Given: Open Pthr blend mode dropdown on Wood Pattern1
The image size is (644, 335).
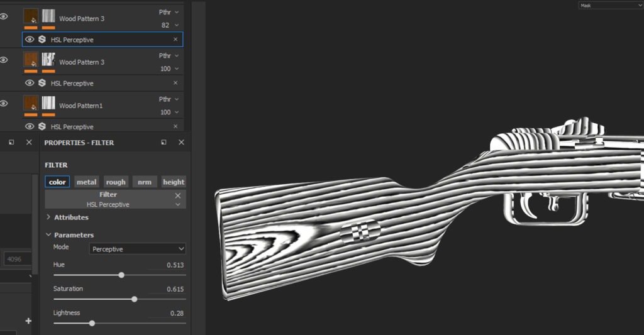Looking at the screenshot, I should coord(169,99).
